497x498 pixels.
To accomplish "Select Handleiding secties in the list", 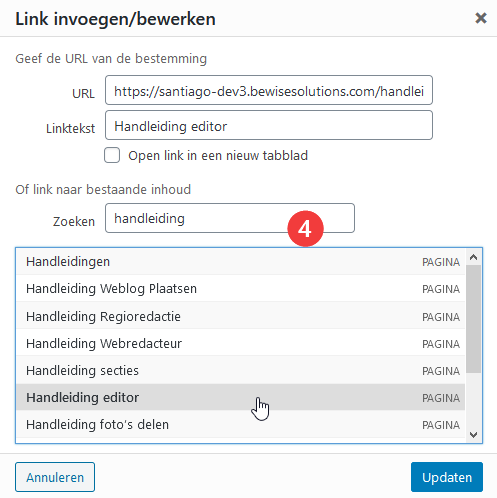I will click(x=240, y=370).
